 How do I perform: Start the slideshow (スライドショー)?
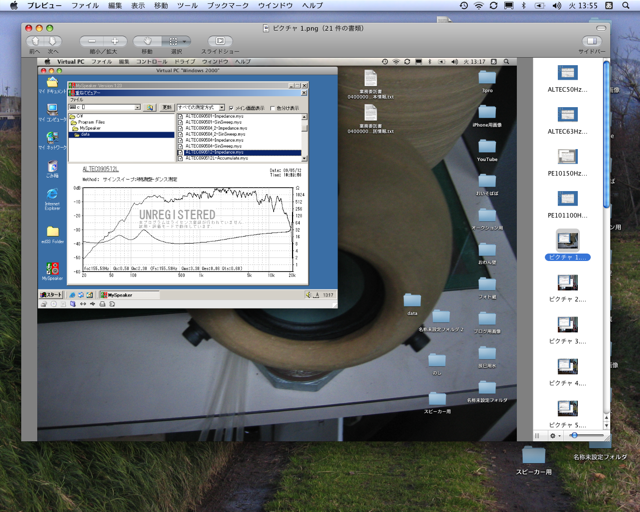[x=219, y=41]
